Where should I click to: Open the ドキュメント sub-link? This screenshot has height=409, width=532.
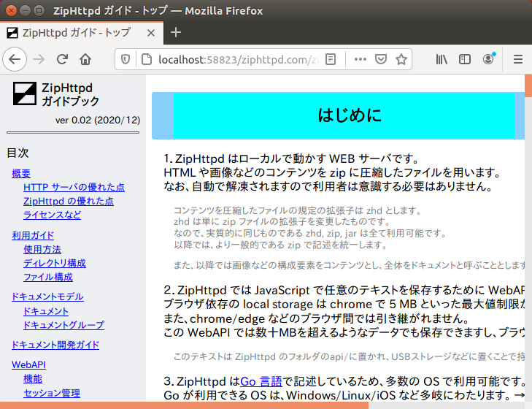point(46,311)
